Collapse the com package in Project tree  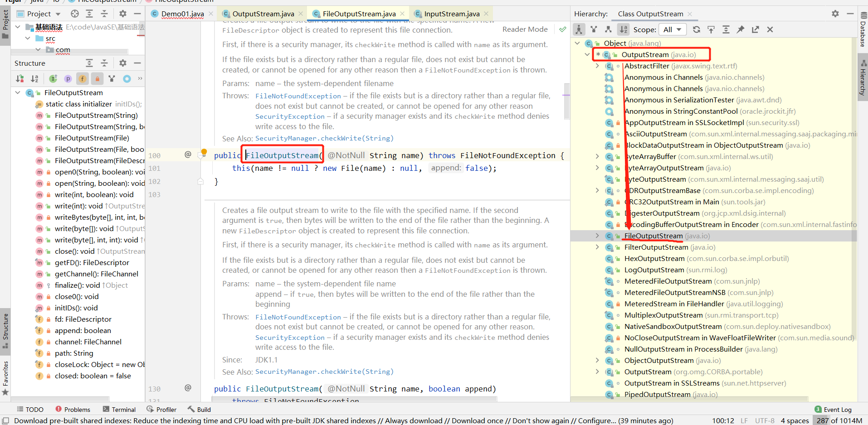38,49
